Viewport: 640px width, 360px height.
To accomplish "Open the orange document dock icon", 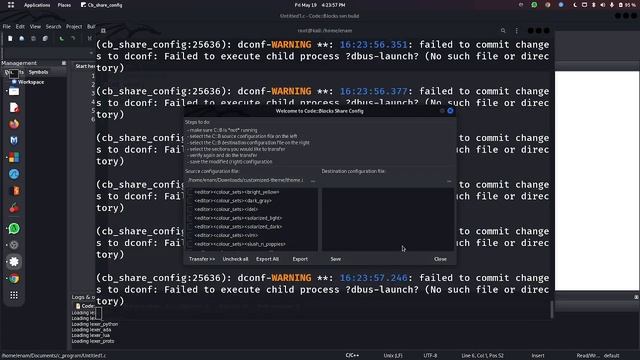I will pyautogui.click(x=14, y=191).
